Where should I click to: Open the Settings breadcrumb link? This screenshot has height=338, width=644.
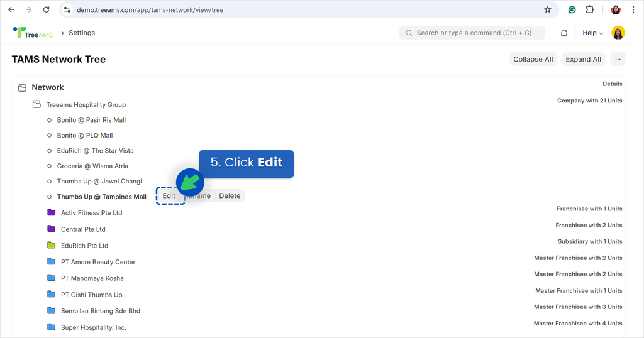click(82, 33)
